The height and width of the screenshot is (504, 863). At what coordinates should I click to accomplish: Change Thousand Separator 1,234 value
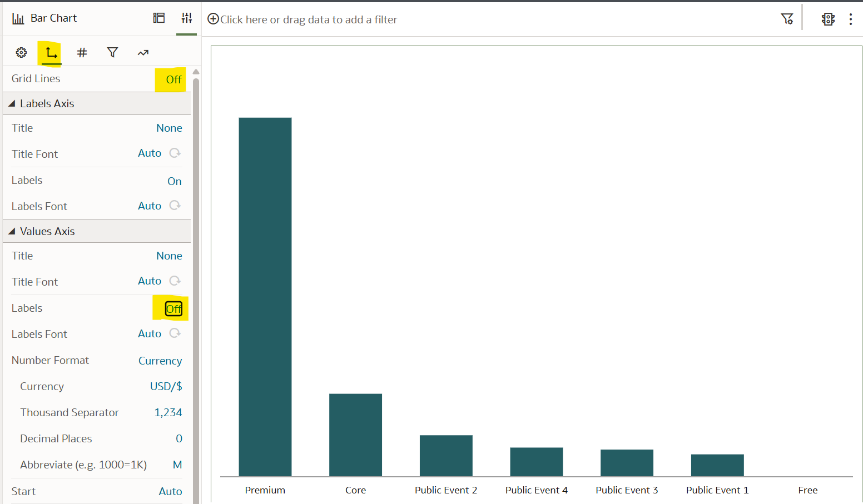168,412
